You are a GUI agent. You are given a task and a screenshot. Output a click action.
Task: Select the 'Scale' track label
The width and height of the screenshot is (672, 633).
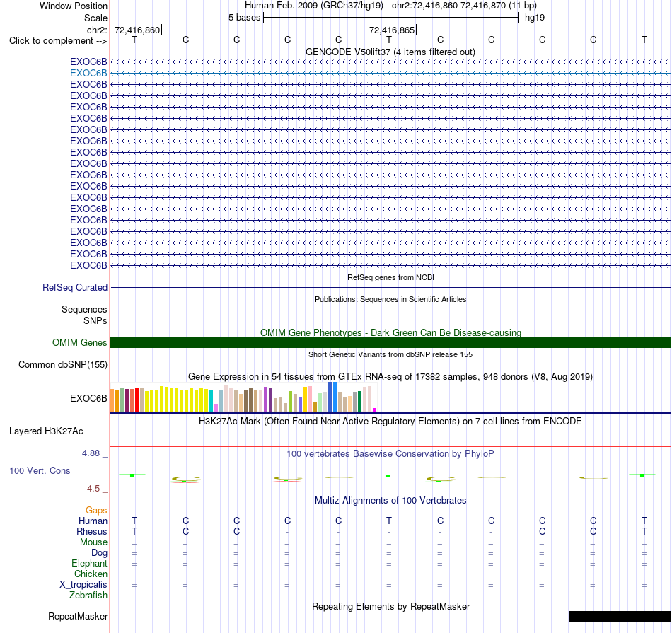click(95, 18)
